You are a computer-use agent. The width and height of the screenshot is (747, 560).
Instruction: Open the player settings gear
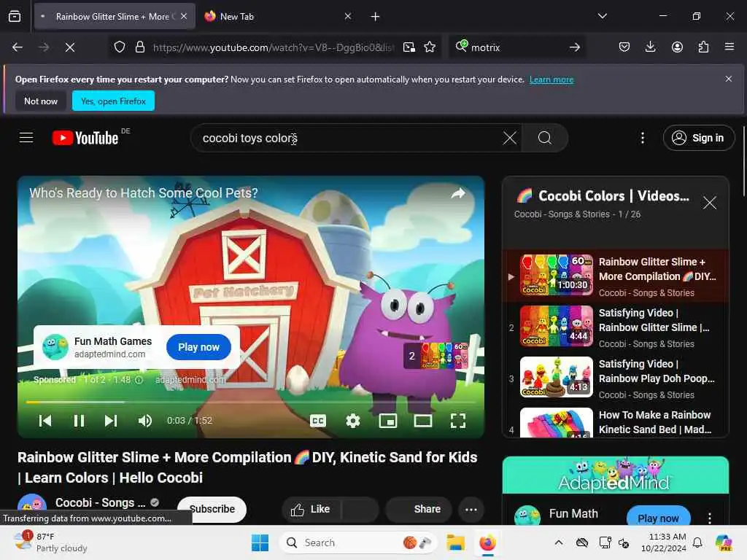coord(352,421)
